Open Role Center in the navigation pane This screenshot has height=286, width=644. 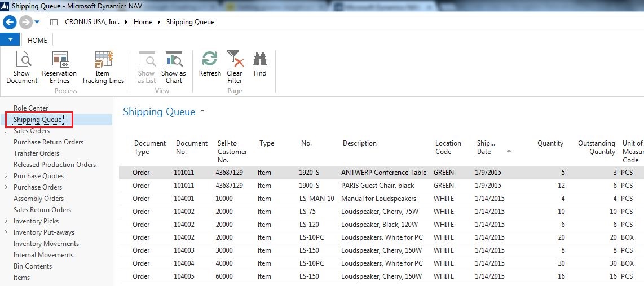coord(31,108)
